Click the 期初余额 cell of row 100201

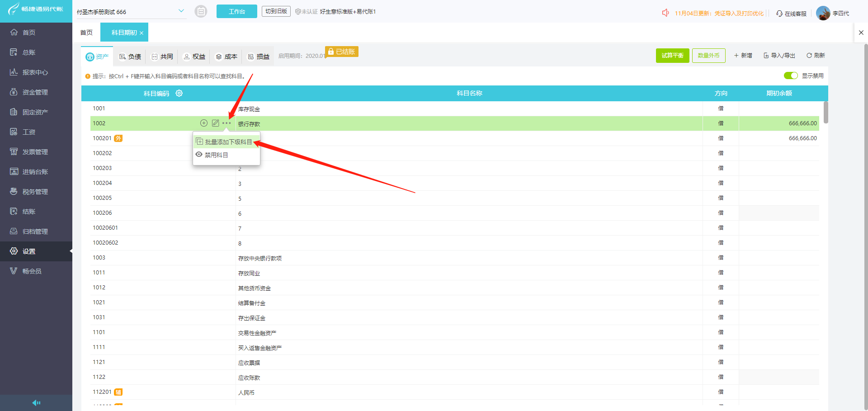click(779, 138)
